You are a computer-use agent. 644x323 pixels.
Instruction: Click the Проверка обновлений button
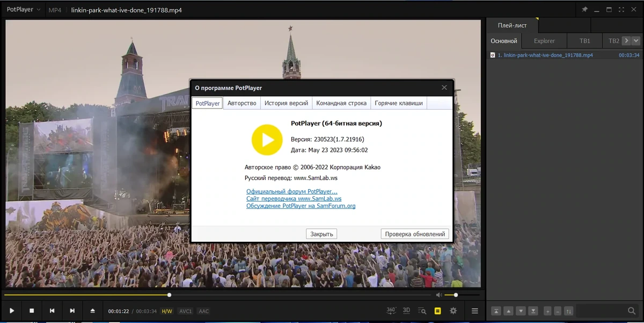415,234
